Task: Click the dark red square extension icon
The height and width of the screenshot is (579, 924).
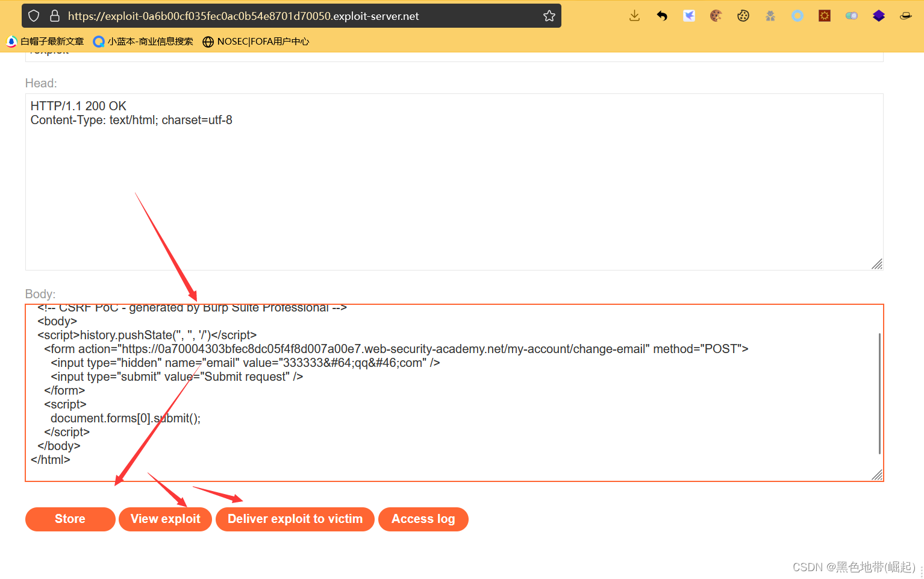Action: [x=825, y=16]
